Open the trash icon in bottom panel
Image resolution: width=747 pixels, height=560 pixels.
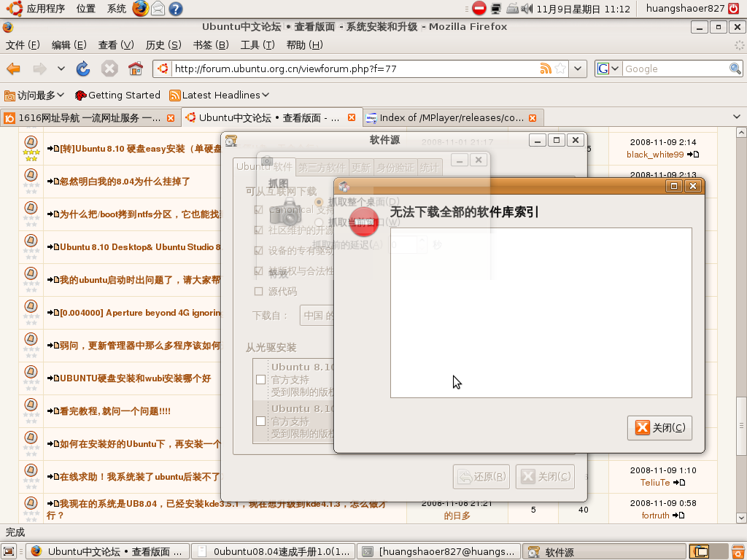tap(738, 551)
